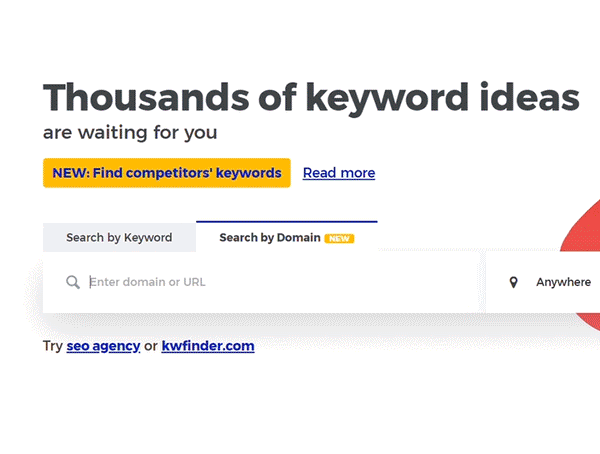
Task: Select the Search by Domain tab
Action: point(287,237)
